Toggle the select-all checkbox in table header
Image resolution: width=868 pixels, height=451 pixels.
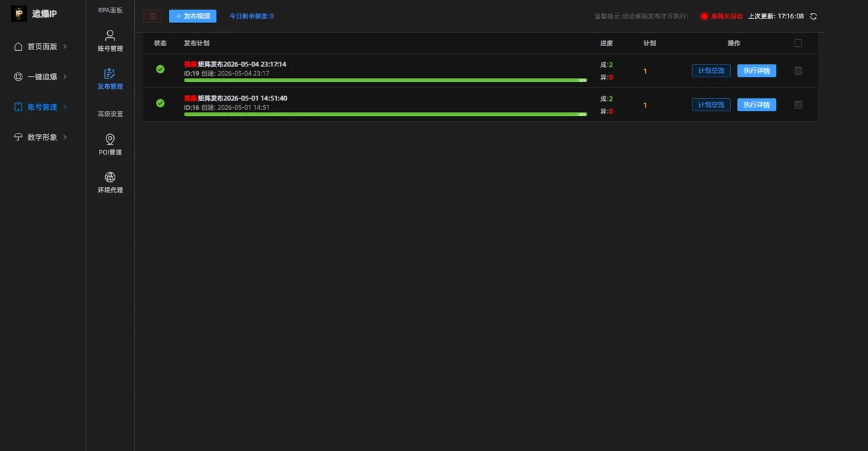point(798,43)
